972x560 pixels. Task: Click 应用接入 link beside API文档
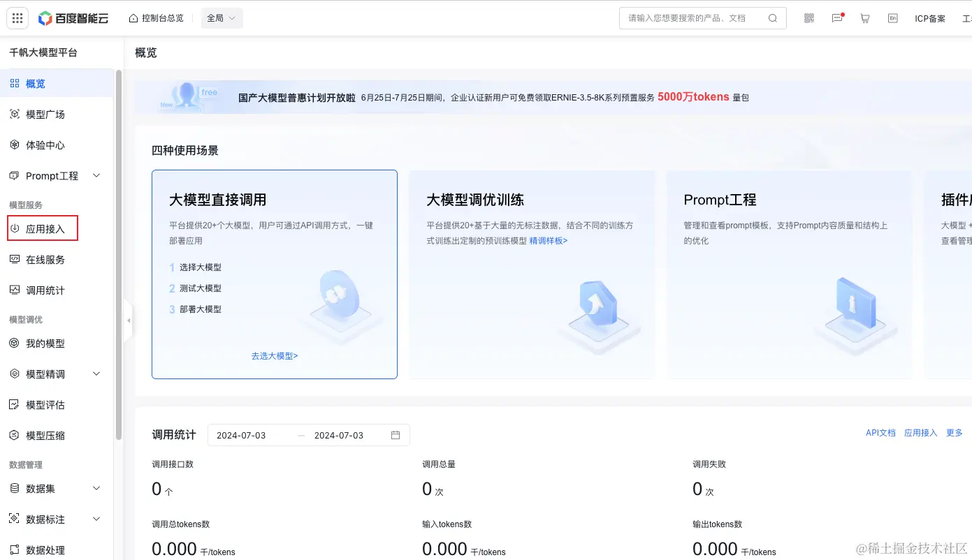(921, 433)
